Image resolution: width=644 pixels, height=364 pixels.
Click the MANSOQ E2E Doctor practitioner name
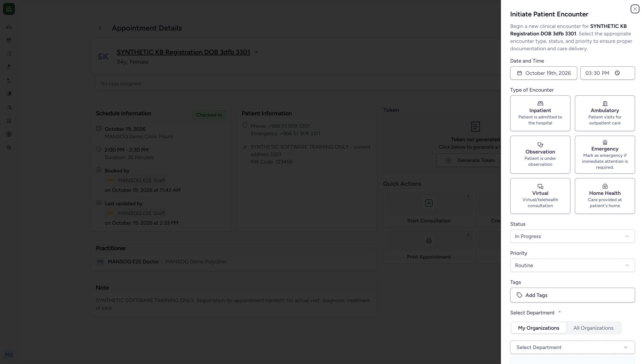coord(133,262)
